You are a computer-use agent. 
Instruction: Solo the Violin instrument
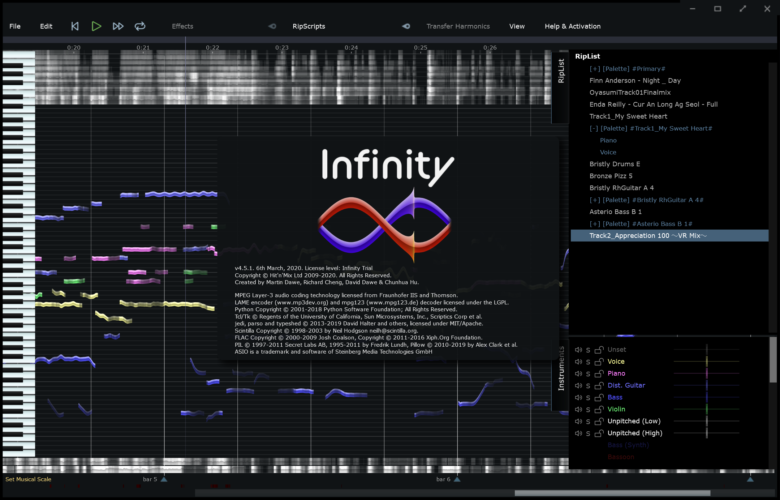(588, 409)
